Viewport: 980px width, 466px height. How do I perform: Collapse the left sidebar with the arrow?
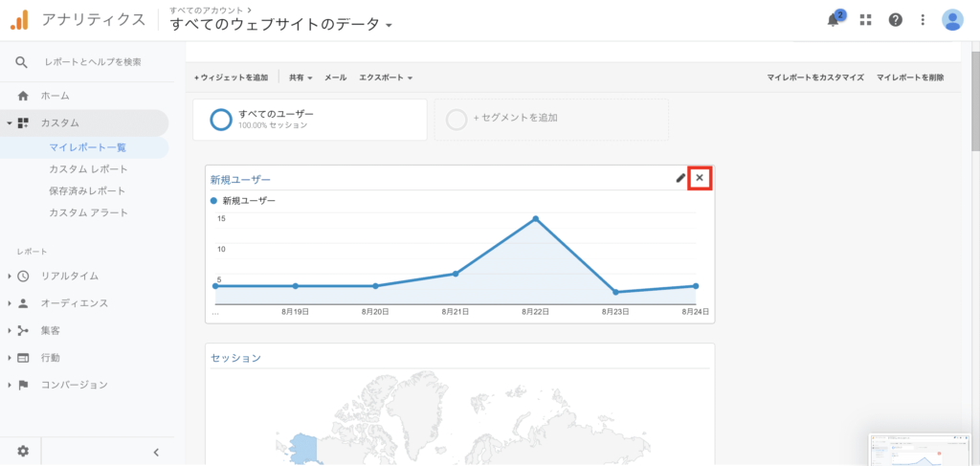coord(156,452)
